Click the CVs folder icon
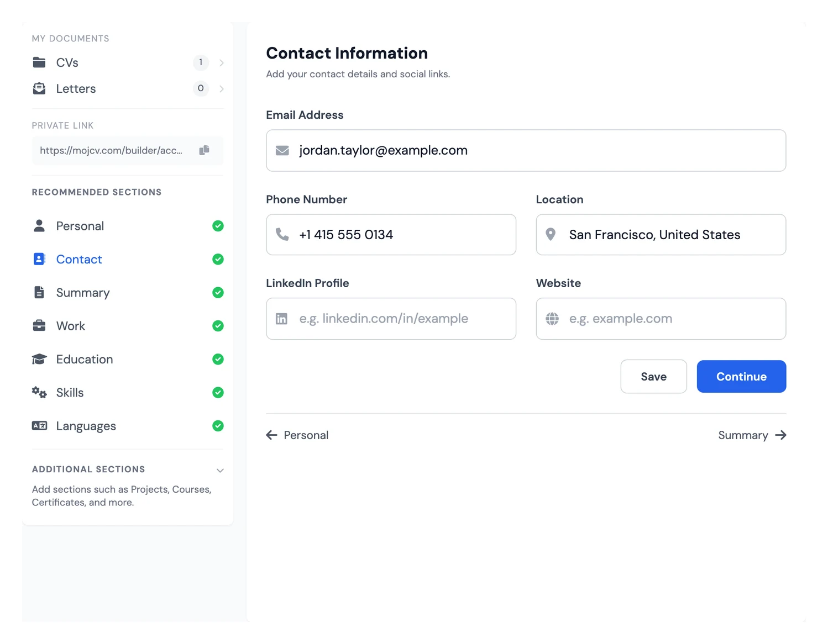Image resolution: width=828 pixels, height=644 pixels. coord(39,62)
